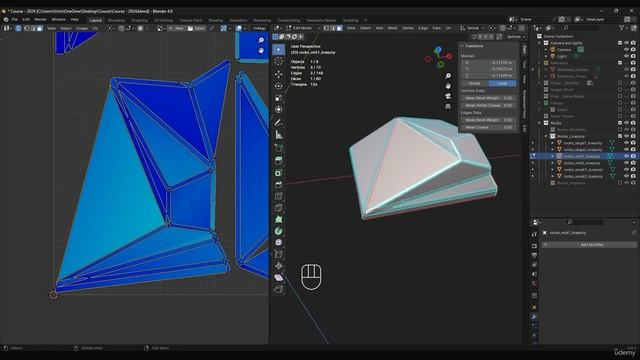Collapse the Rocks_Lowpoly collection
The image size is (640, 360).
click(x=546, y=136)
